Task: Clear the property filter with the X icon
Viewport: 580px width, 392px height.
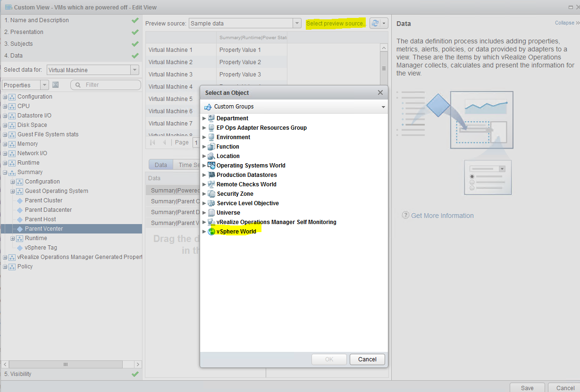Action: [55, 85]
